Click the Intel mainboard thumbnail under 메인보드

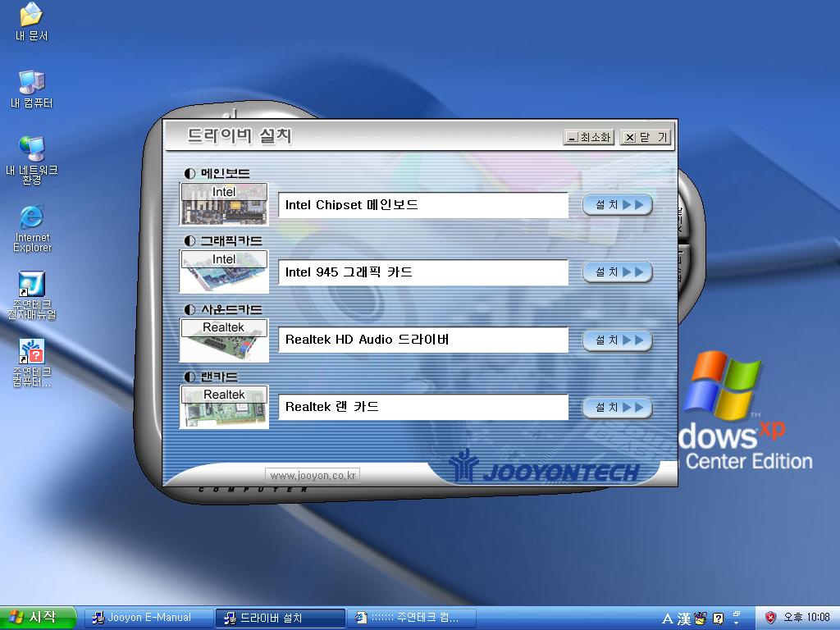coord(224,204)
